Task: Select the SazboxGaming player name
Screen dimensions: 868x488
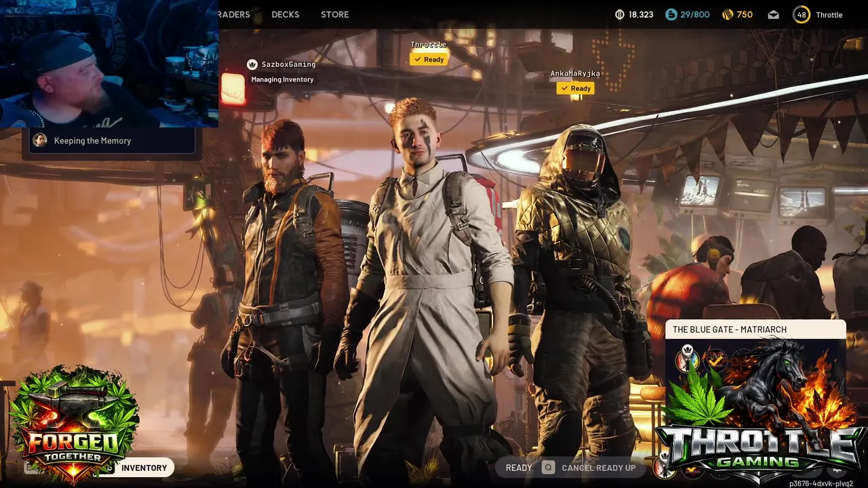Action: (289, 64)
